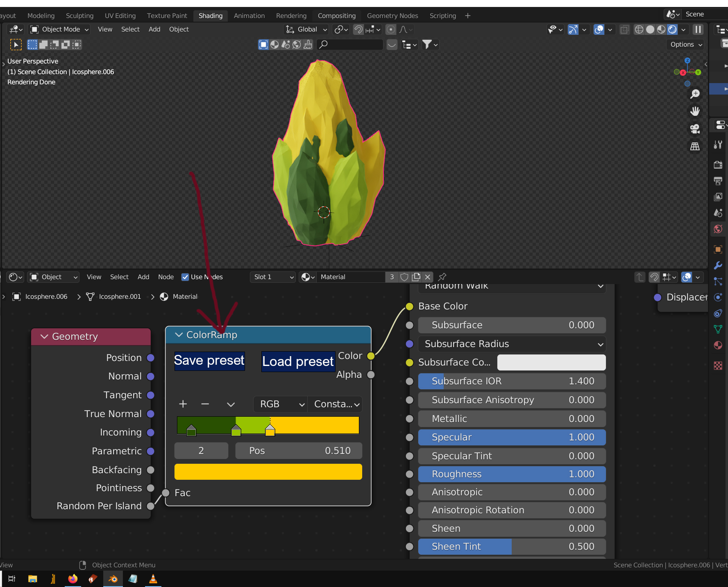Open Firefox from the taskbar
The image size is (728, 587).
tap(73, 579)
